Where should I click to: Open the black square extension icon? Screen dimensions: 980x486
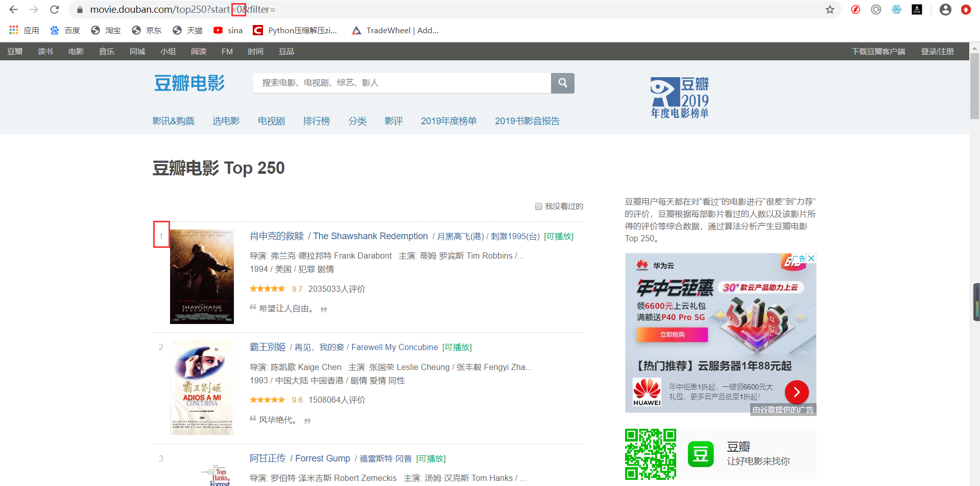(x=917, y=10)
